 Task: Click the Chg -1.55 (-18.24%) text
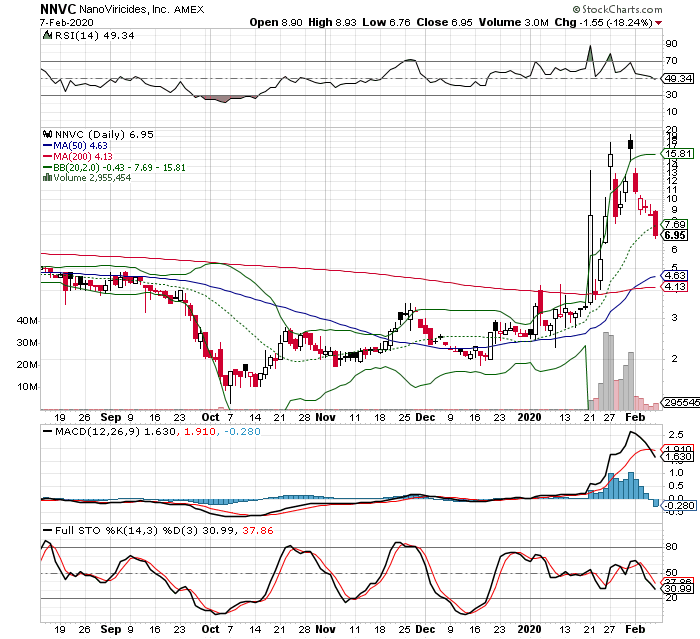click(604, 22)
